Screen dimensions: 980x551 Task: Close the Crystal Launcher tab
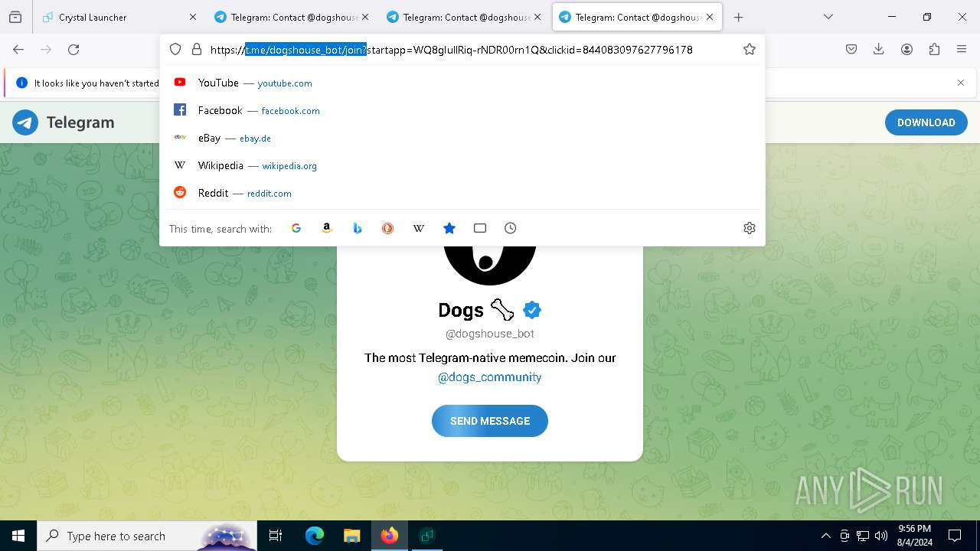192,17
